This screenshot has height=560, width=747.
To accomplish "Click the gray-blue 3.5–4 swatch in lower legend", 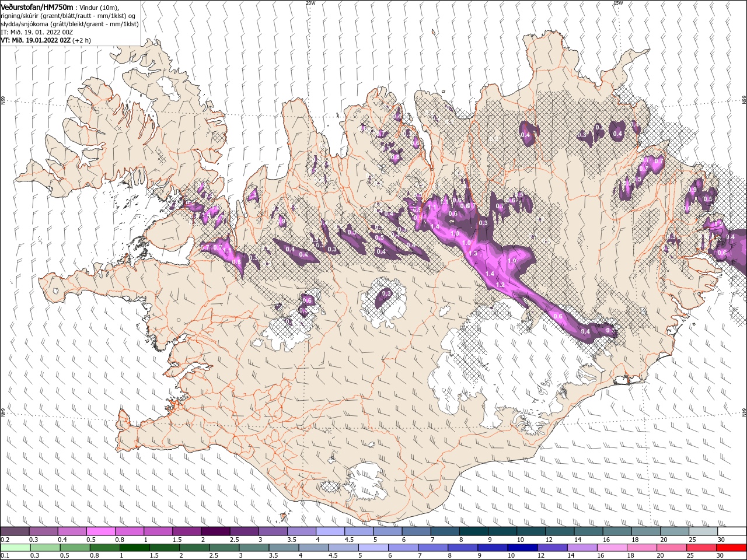I will coord(284,547).
